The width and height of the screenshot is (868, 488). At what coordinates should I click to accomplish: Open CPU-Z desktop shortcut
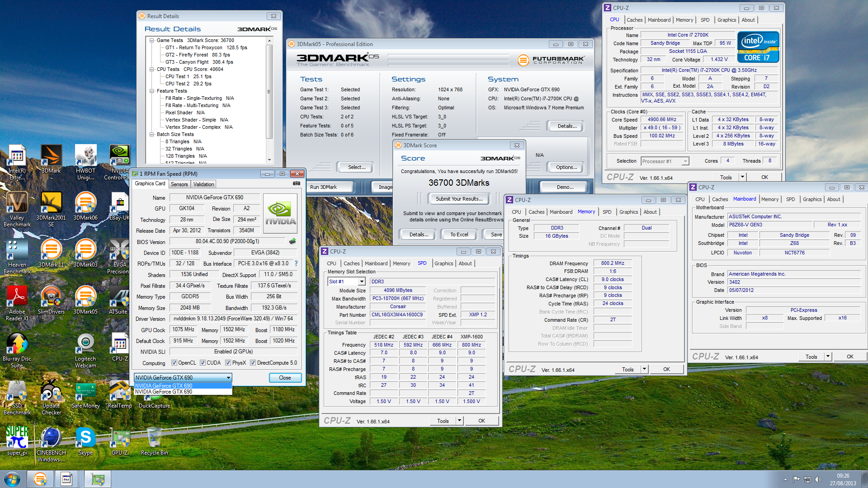coord(120,347)
